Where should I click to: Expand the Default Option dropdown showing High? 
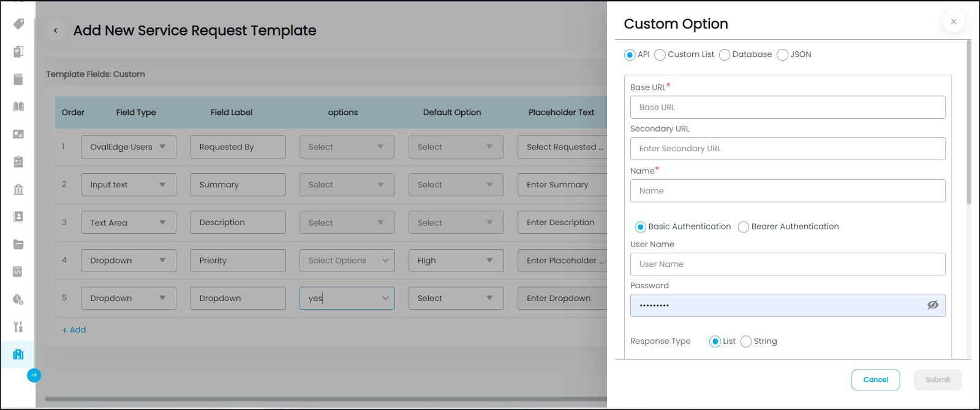coord(456,261)
